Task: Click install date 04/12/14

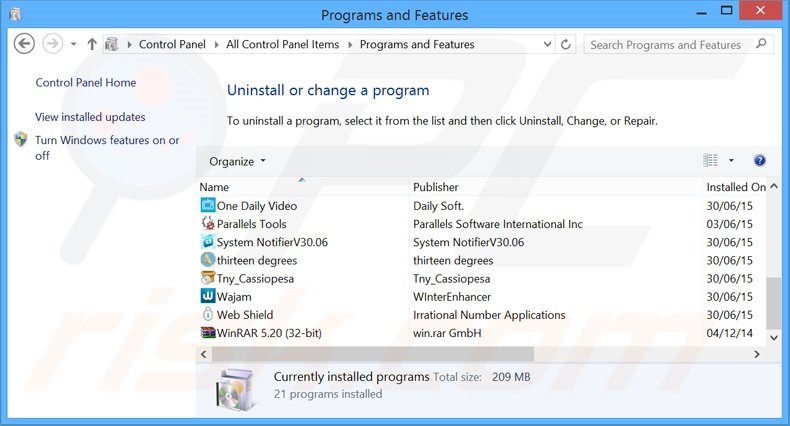Action: (729, 333)
